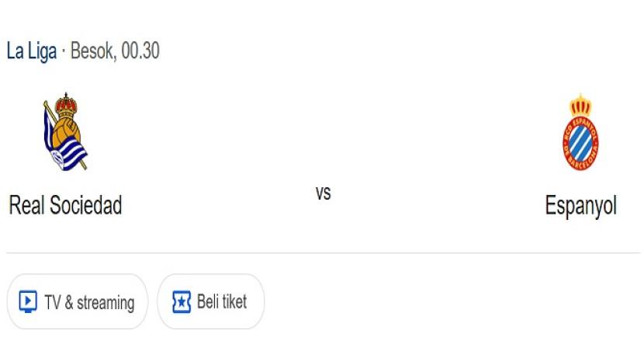
Task: Click the Real Sociedad crest logo
Action: pyautogui.click(x=65, y=132)
